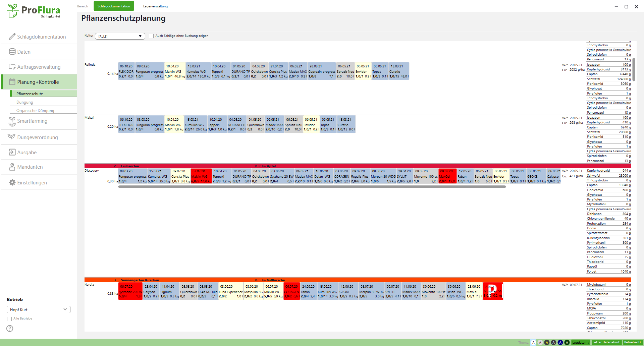
Task: Open the Düngung submenu item
Action: [25, 102]
